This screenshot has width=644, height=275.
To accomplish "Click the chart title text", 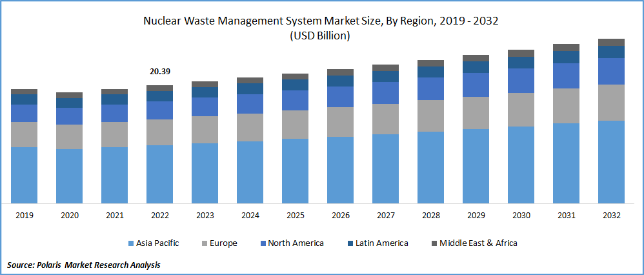I will tap(321, 21).
